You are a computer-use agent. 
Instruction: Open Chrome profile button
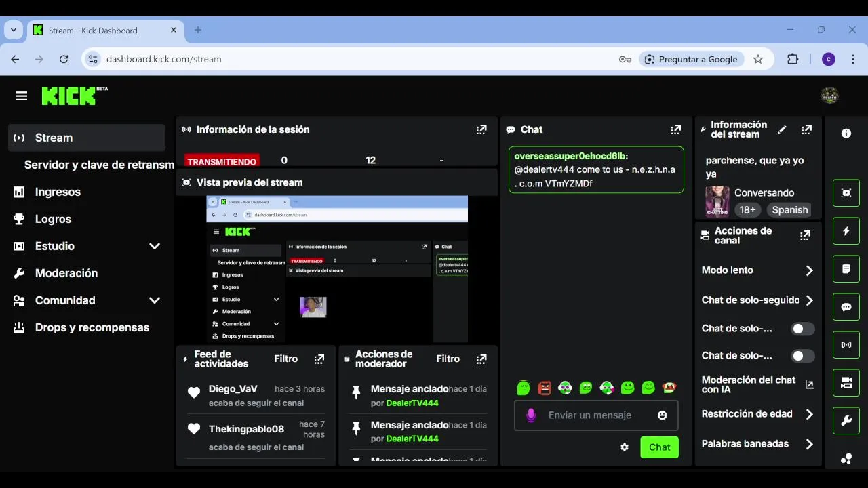click(x=829, y=60)
